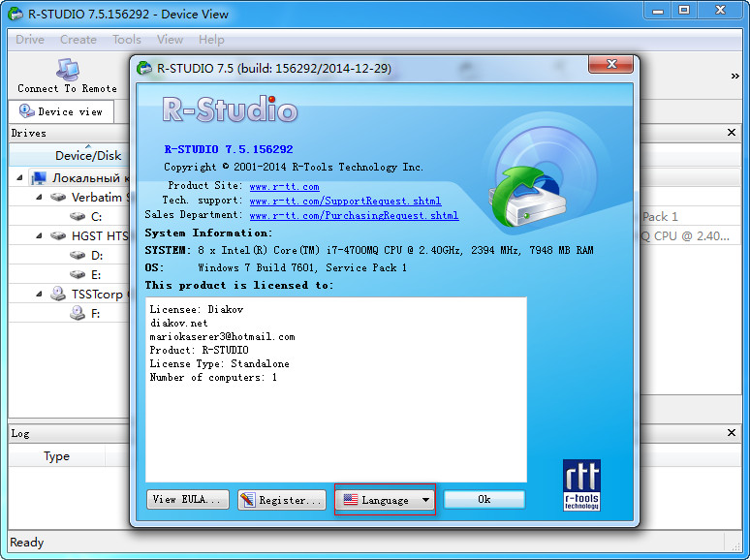Open the Language dropdown arrow
The height and width of the screenshot is (560, 750).
tap(425, 500)
